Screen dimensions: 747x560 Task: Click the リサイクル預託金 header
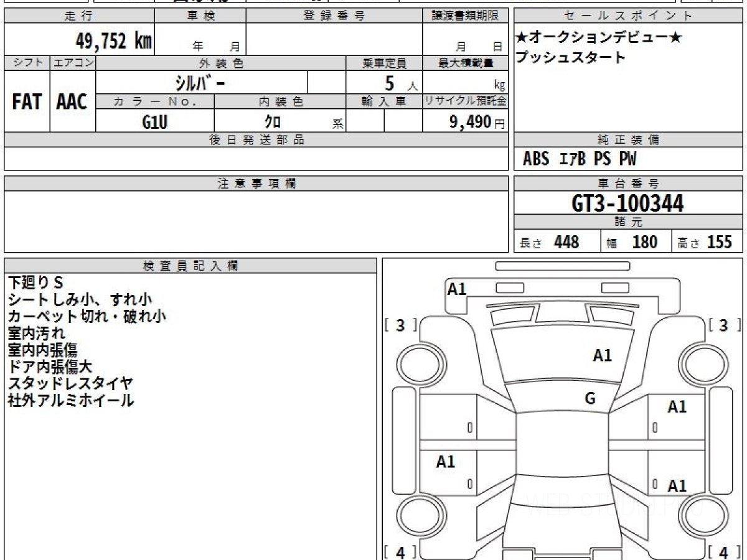[465, 101]
